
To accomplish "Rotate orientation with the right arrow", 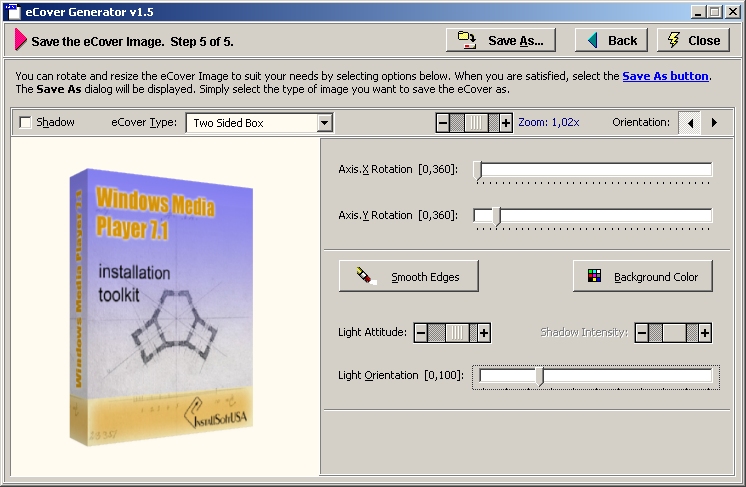I will 714,123.
